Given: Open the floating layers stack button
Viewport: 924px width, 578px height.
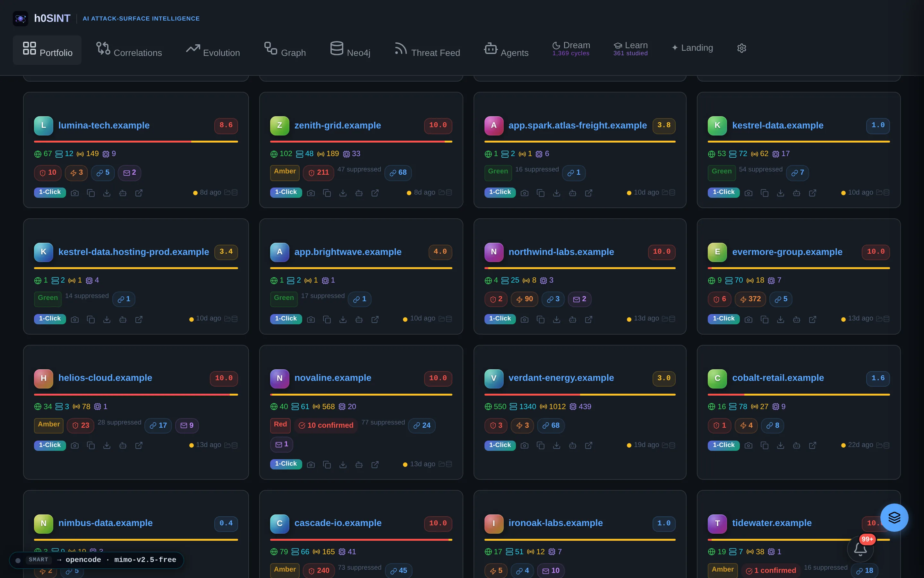Looking at the screenshot, I should [x=894, y=518].
